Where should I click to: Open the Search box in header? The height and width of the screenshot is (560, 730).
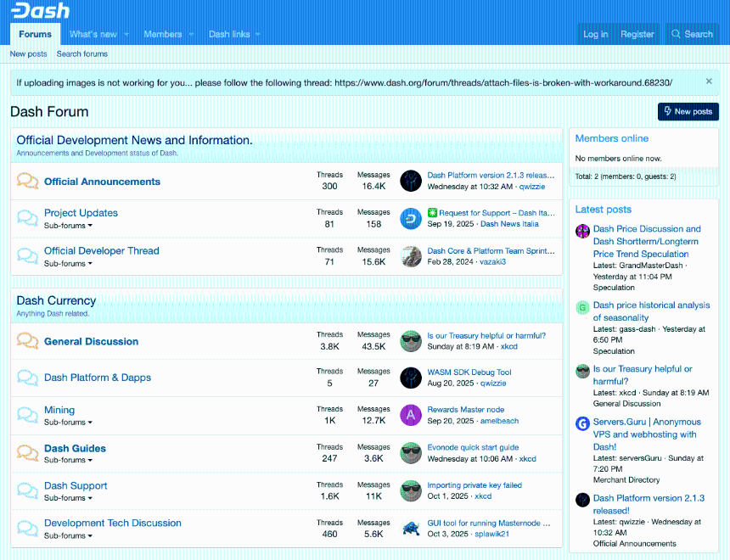pos(692,34)
